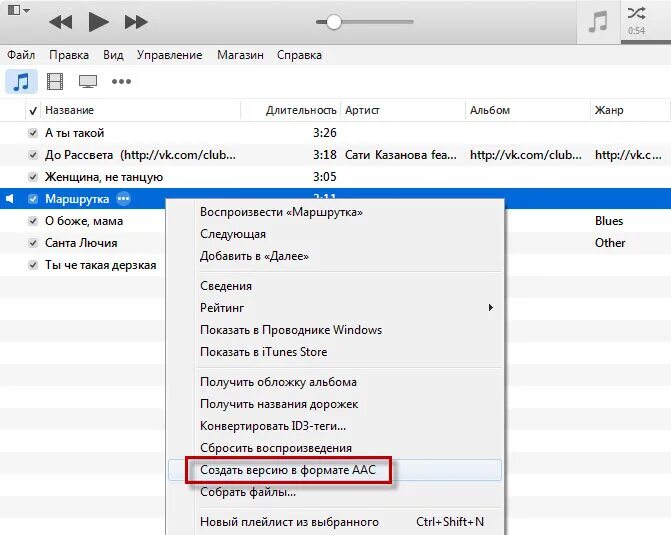Click the 3:26 duration value
This screenshot has height=535, width=671.
pos(324,133)
